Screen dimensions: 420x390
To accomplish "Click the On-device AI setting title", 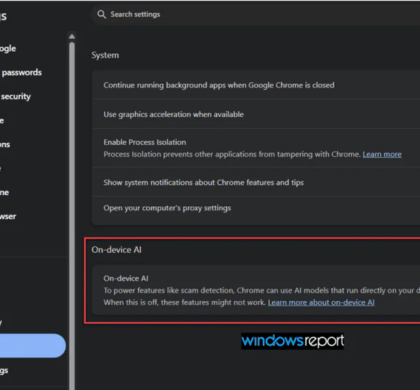I will click(x=126, y=278).
